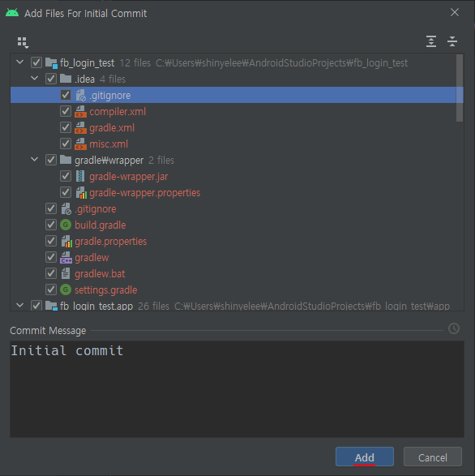
Task: Uncheck the gradle-wrapper.jar checkbox
Action: tap(66, 176)
